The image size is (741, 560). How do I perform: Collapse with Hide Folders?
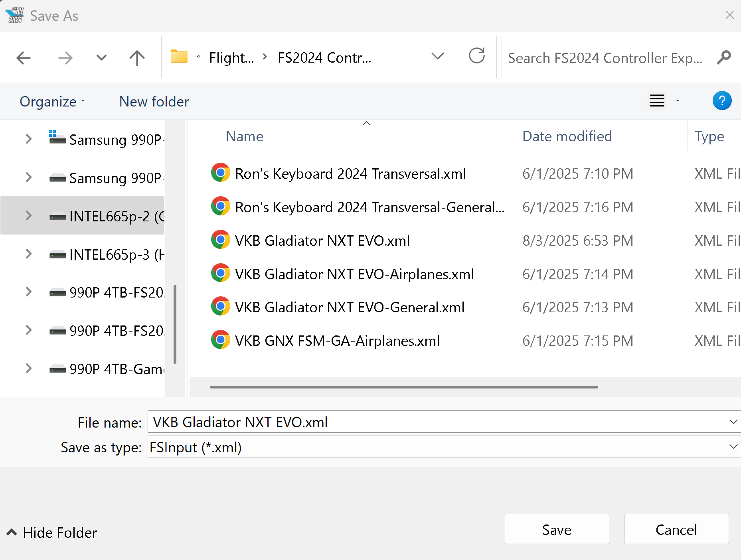(x=53, y=532)
